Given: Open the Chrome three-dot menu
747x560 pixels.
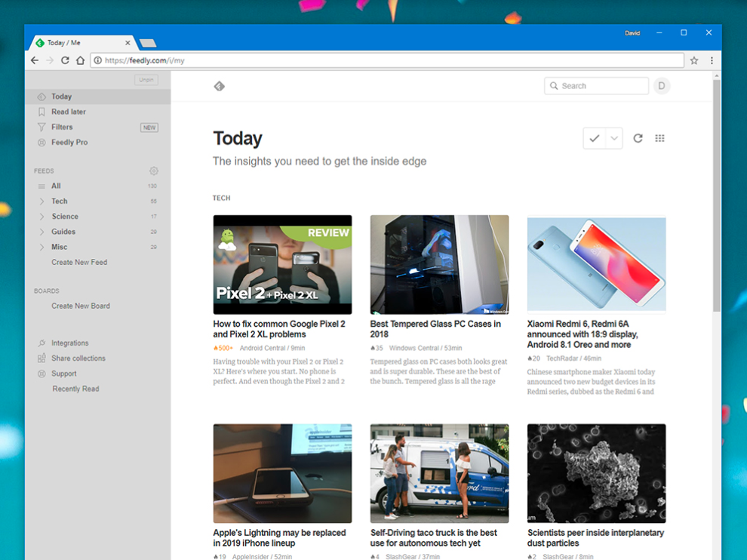Looking at the screenshot, I should coord(712,60).
